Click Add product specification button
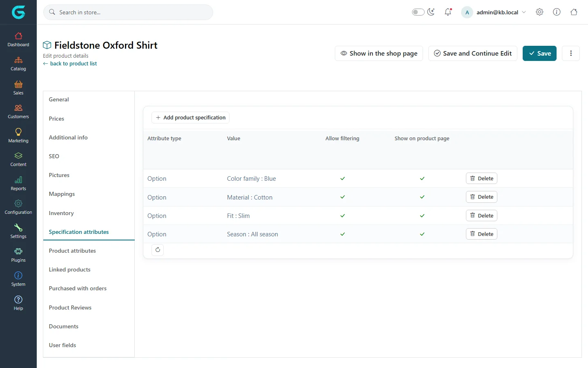This screenshot has width=588, height=368. point(190,117)
